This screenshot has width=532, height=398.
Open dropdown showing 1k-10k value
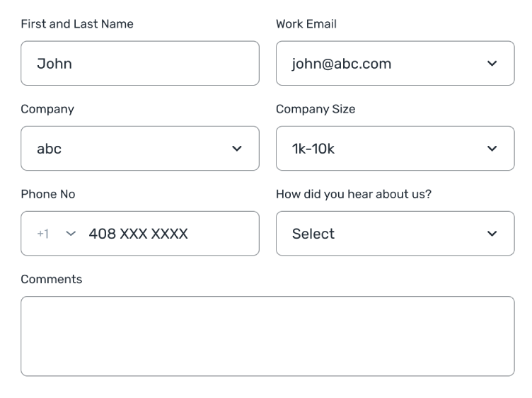pyautogui.click(x=382, y=149)
